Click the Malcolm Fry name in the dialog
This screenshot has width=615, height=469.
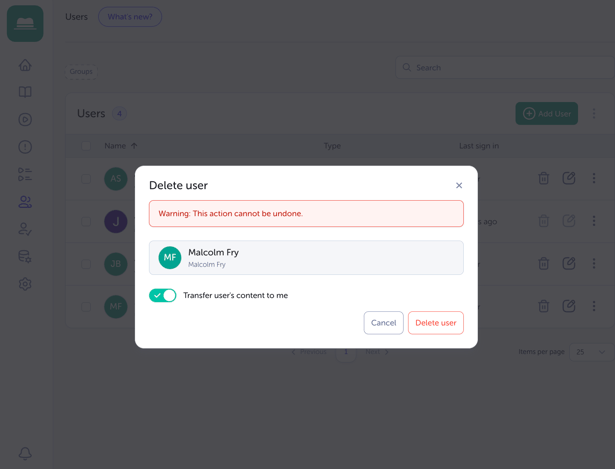point(213,252)
